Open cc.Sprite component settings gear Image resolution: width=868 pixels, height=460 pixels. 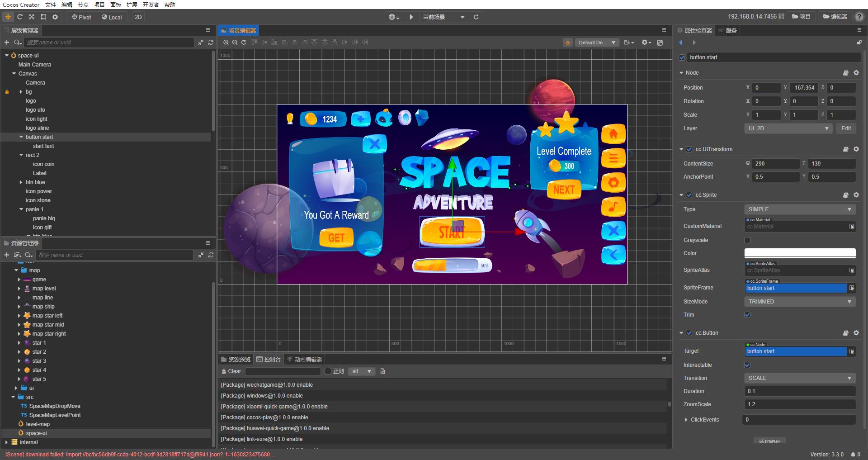click(856, 195)
